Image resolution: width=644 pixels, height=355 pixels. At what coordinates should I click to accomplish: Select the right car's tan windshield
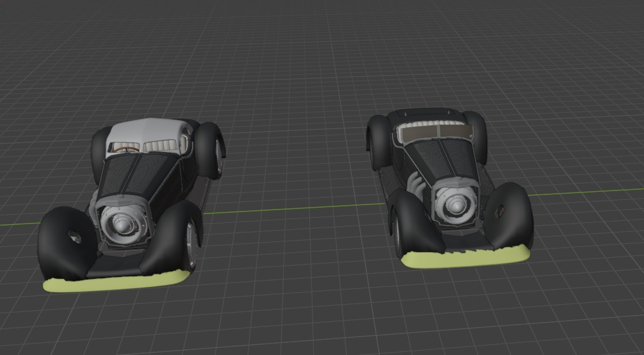[x=435, y=133]
